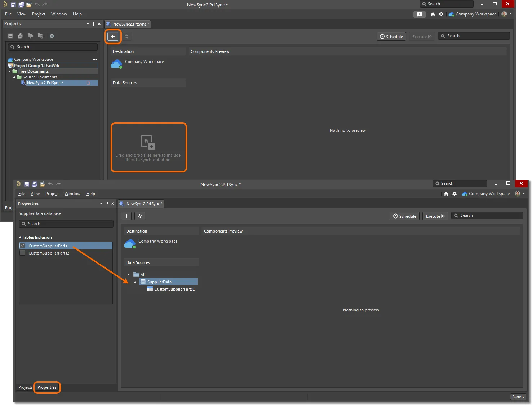The height and width of the screenshot is (405, 532).
Task: Click the Redo arrow in the back window title bar
Action: 45,4
